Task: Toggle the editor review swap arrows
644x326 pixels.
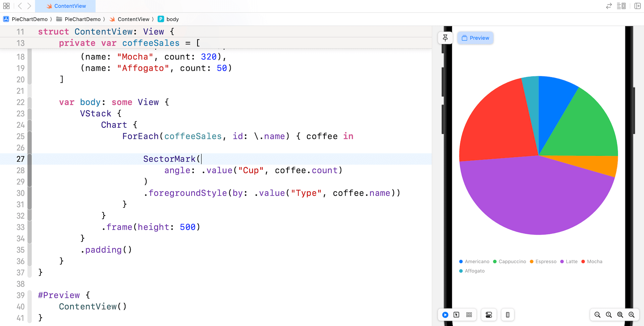Action: click(x=609, y=6)
